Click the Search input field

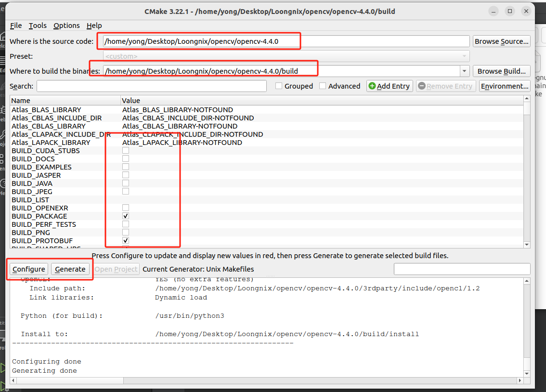pos(152,86)
